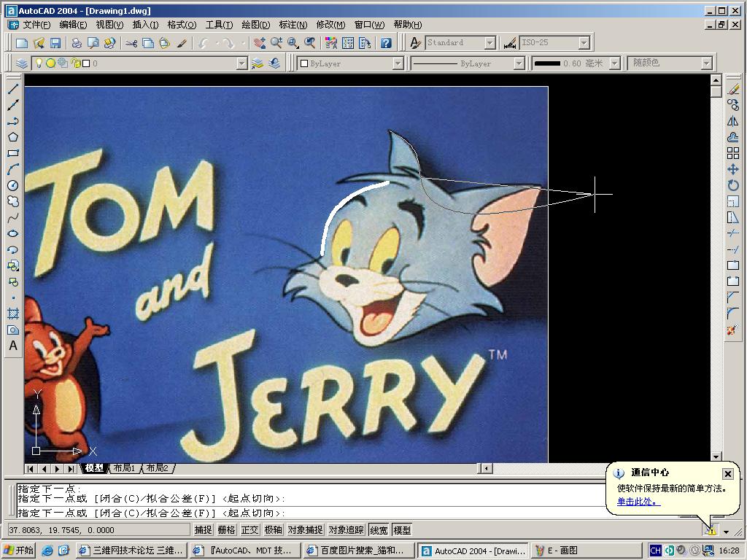The width and height of the screenshot is (747, 560).
Task: Open the 视图(V) menu
Action: point(109,25)
